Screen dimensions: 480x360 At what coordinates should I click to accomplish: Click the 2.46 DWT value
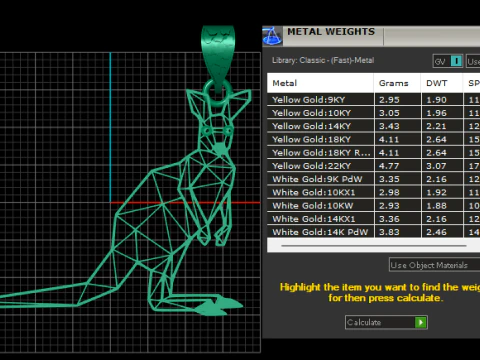(436, 232)
